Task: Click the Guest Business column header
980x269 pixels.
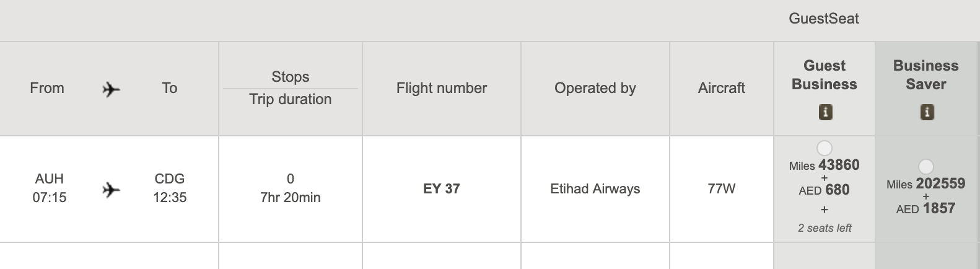Action: pyautogui.click(x=824, y=75)
